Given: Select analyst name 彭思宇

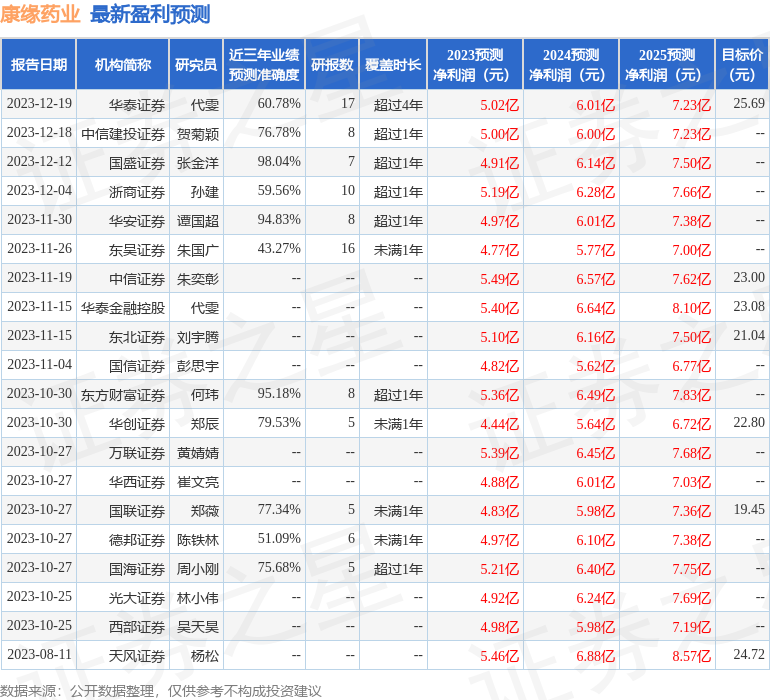Looking at the screenshot, I should (198, 366).
